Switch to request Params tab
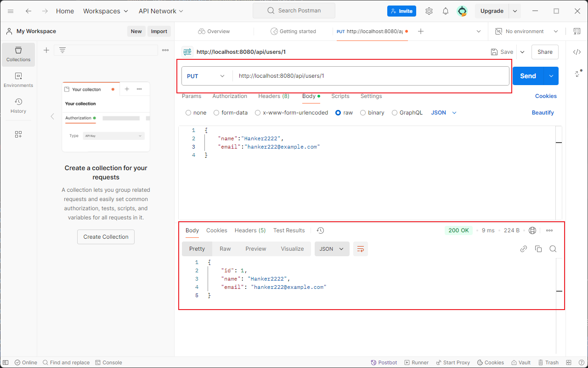This screenshot has height=368, width=588. click(x=192, y=96)
